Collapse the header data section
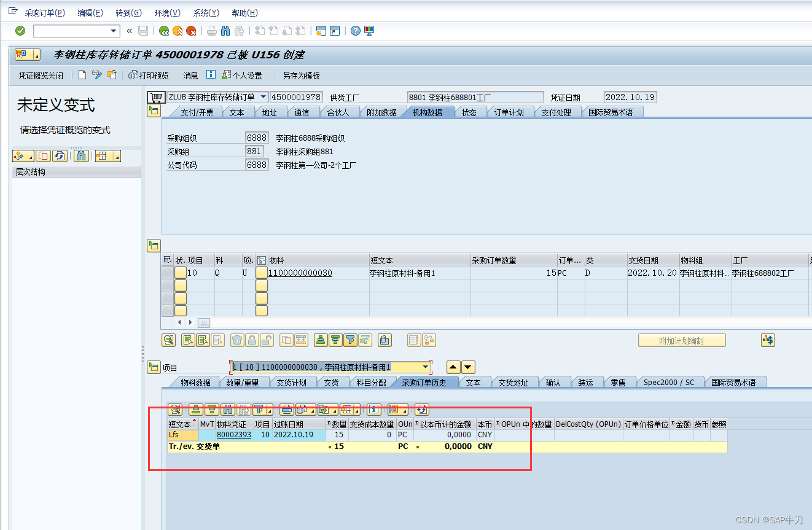 click(154, 111)
